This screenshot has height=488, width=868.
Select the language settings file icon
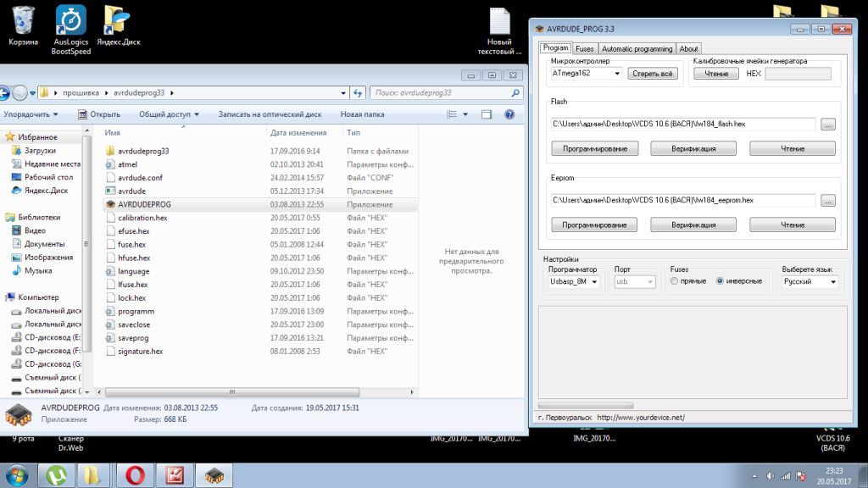click(110, 272)
